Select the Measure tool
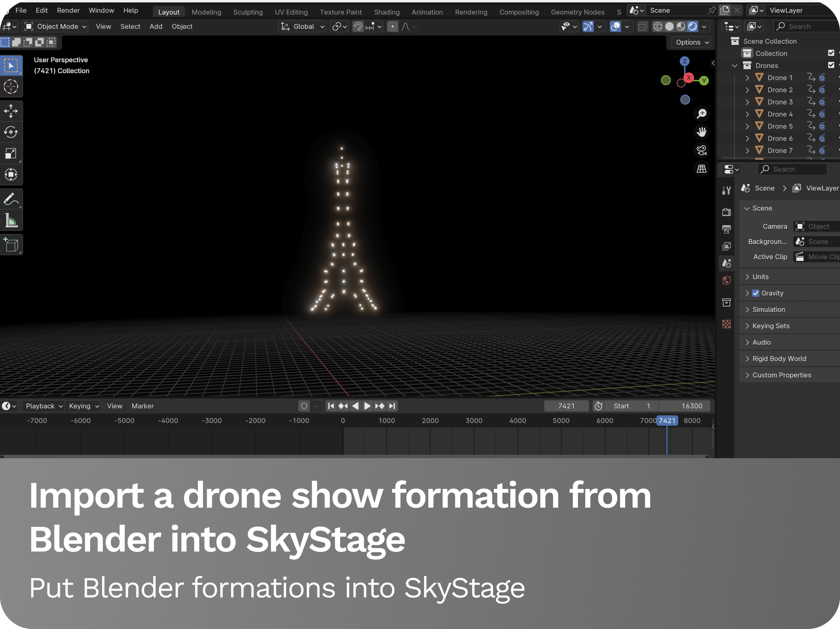Image resolution: width=840 pixels, height=629 pixels. pos(11,221)
